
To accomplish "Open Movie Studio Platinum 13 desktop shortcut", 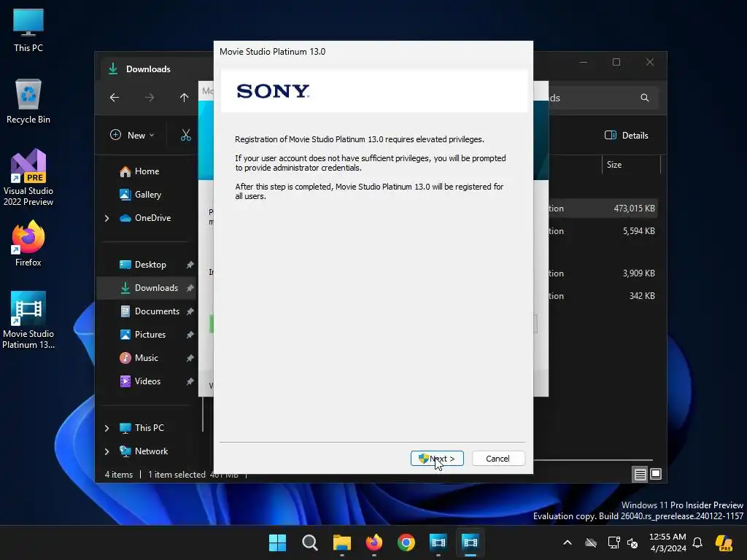I will pyautogui.click(x=28, y=321).
